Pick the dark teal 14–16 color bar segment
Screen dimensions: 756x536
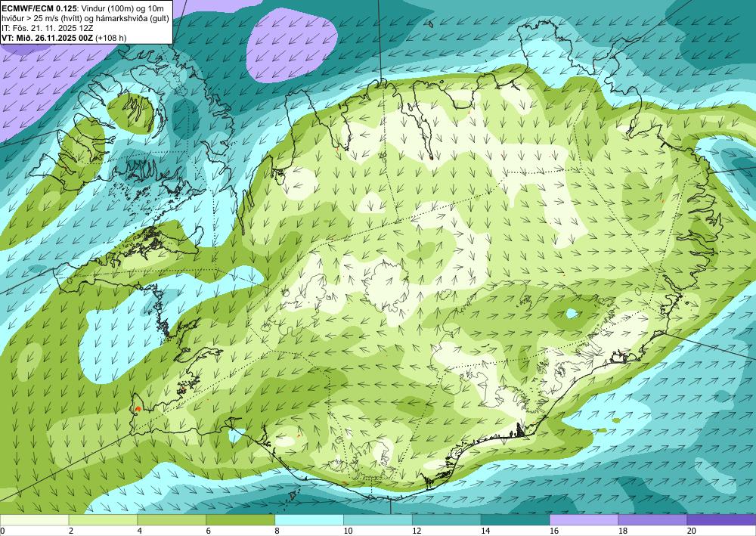coord(516,520)
